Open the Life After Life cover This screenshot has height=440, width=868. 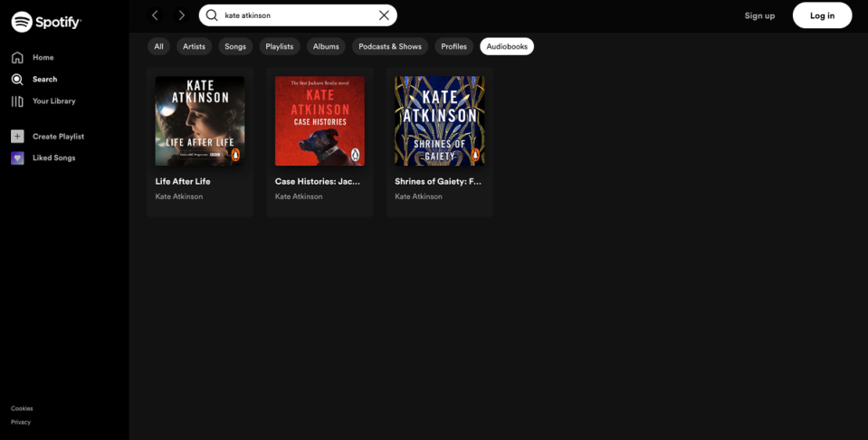tap(200, 121)
